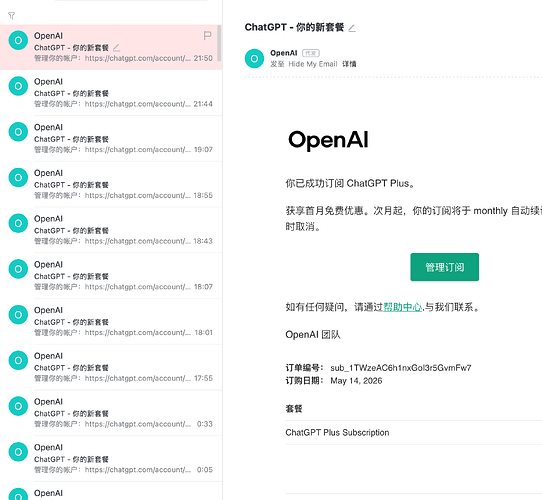Click the avatar of the 19:07 OpenAI email
542x500 pixels.
[18, 132]
